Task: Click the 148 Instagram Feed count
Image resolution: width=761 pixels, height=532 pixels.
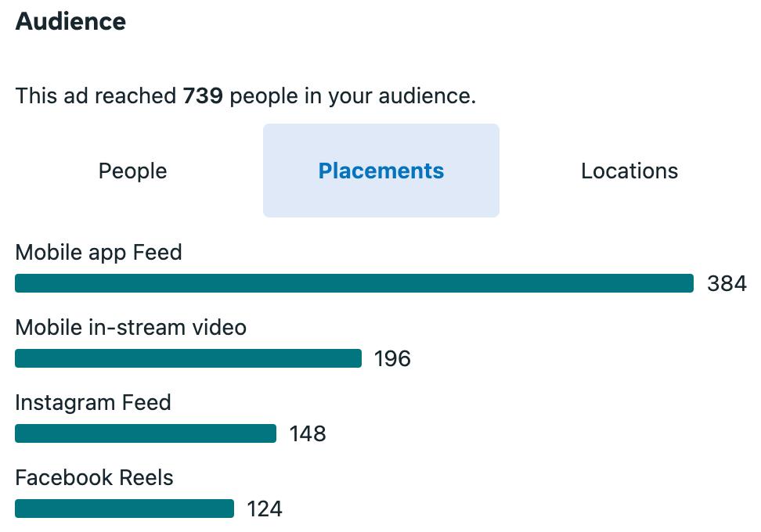Action: pyautogui.click(x=308, y=433)
